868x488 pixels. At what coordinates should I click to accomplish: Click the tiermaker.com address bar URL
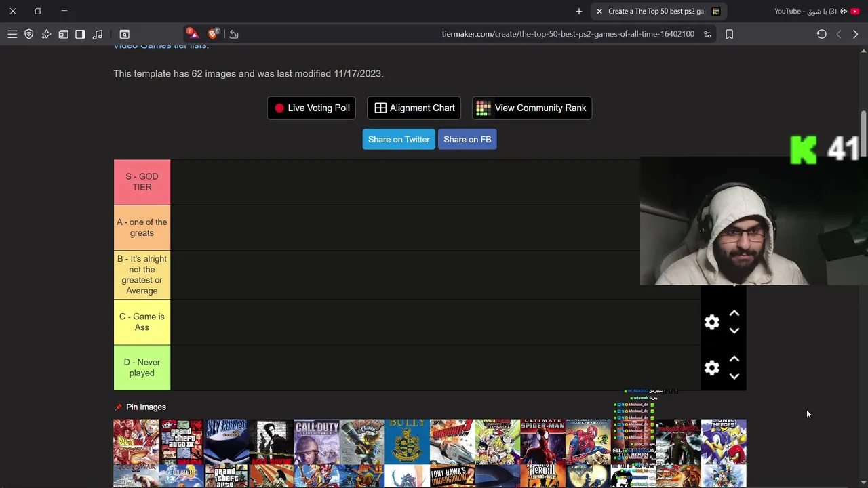click(568, 34)
